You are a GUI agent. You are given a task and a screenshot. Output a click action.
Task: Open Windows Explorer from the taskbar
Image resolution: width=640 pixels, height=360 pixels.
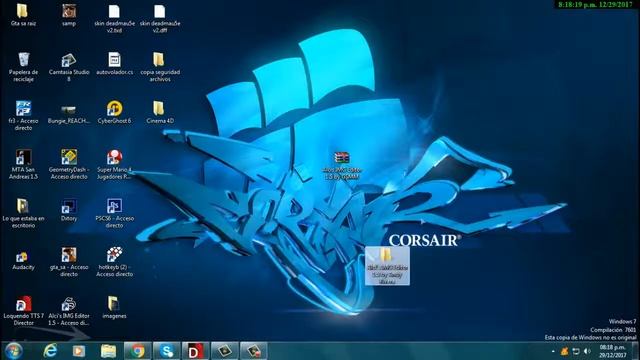(109, 351)
